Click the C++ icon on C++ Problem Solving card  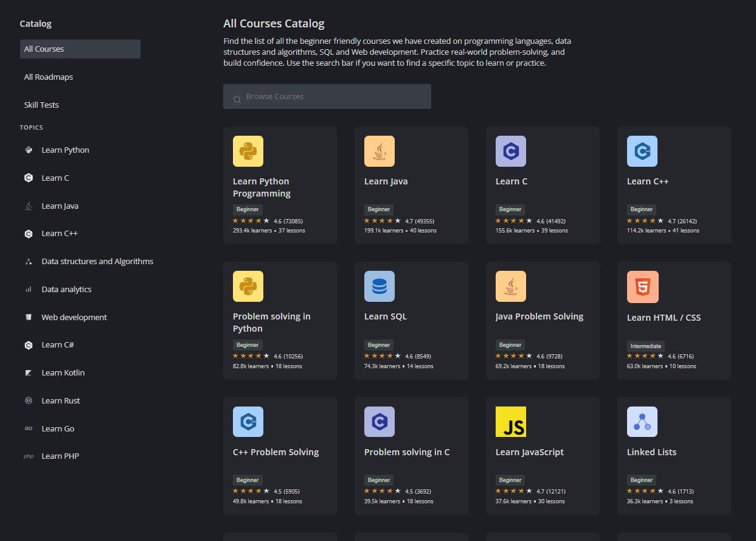[x=248, y=422]
